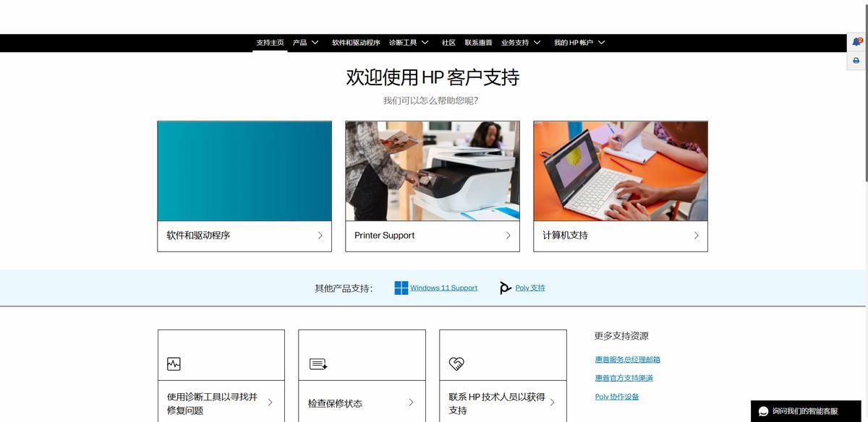
Task: Open 软件和驱动程序 in navigation bar
Action: pyautogui.click(x=356, y=43)
